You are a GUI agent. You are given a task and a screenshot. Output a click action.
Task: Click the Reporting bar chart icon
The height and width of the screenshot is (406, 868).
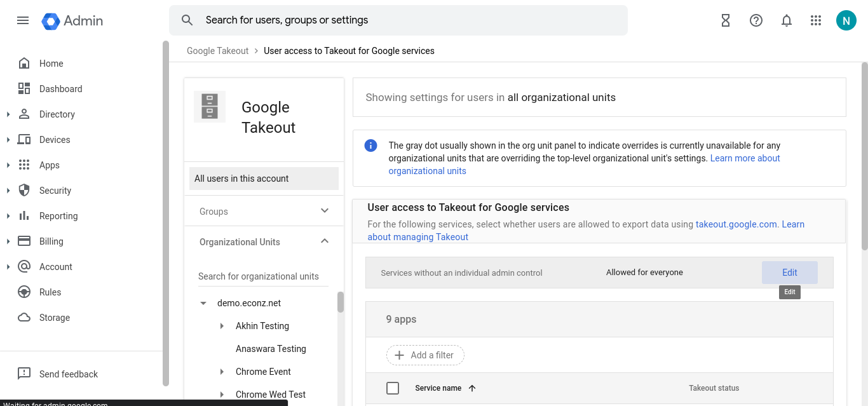[24, 216]
